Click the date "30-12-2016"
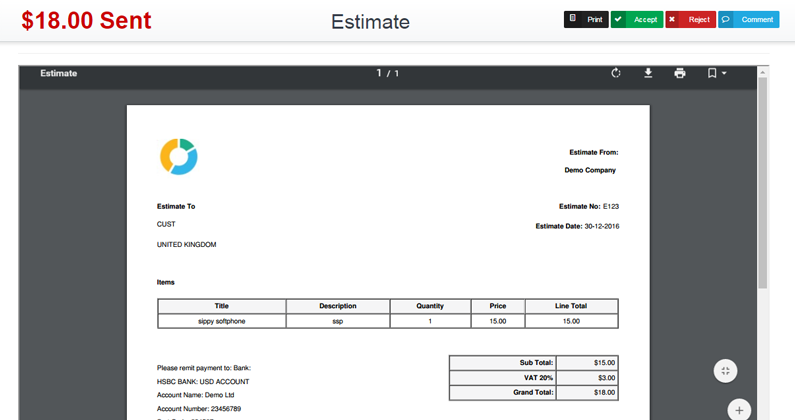Image resolution: width=795 pixels, height=420 pixels. coord(602,226)
